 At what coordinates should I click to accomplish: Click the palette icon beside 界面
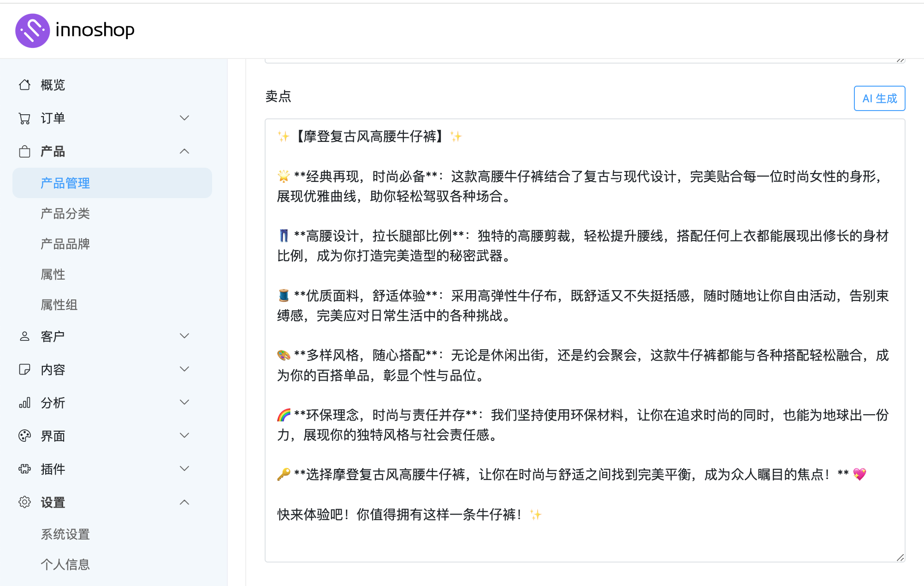[x=24, y=436]
